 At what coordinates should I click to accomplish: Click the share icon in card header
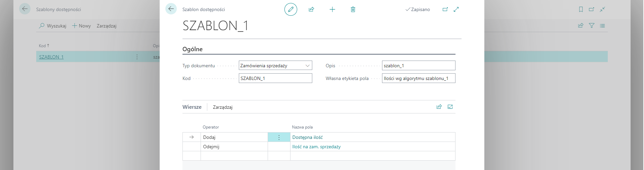point(311,9)
